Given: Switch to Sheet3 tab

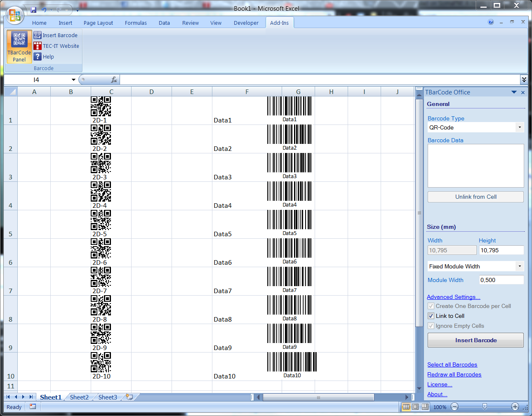Looking at the screenshot, I should (108, 397).
